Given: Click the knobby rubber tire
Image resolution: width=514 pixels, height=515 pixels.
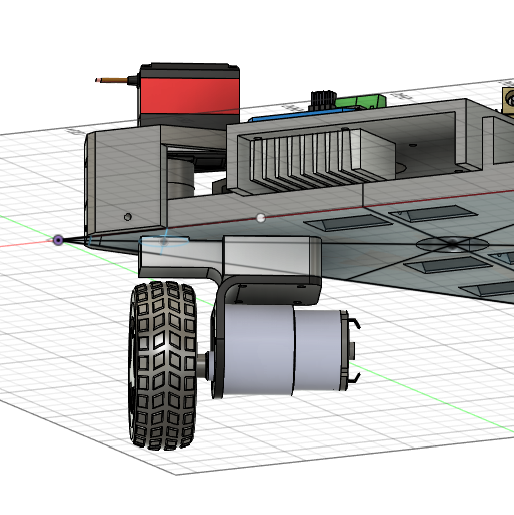Looking at the screenshot, I should [163, 366].
